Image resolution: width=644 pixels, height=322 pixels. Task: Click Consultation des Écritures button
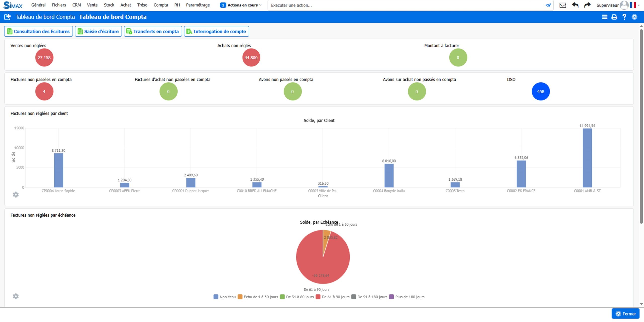pos(38,31)
